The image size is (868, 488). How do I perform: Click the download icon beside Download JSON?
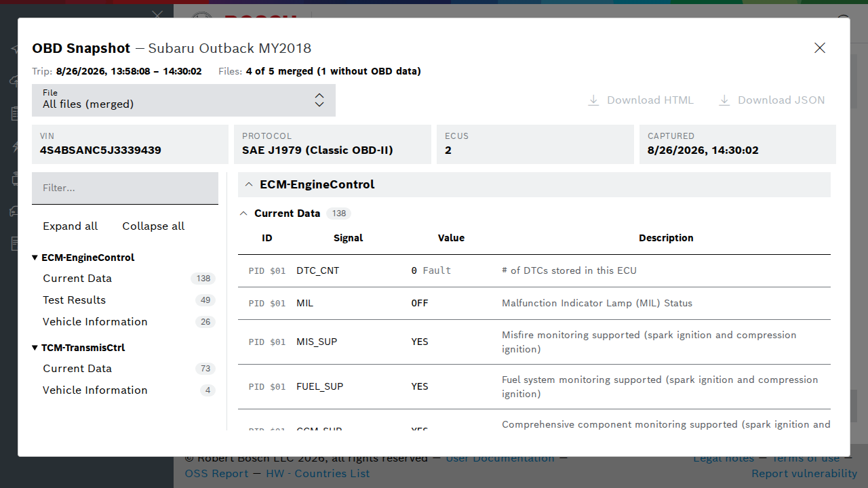click(x=724, y=100)
